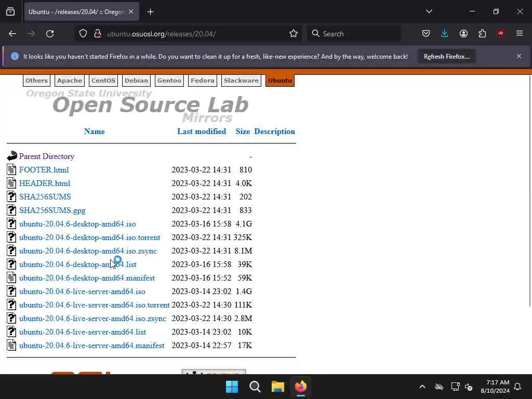The width and height of the screenshot is (532, 399).
Task: Open the tracking protection shield icon
Action: (x=83, y=34)
